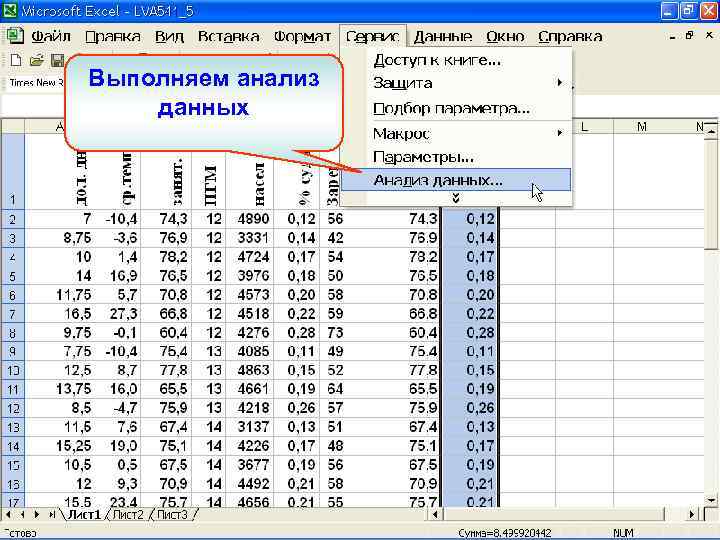Click cell containing 27,3
Viewport: 720px width, 540px height.
pyautogui.click(x=118, y=314)
